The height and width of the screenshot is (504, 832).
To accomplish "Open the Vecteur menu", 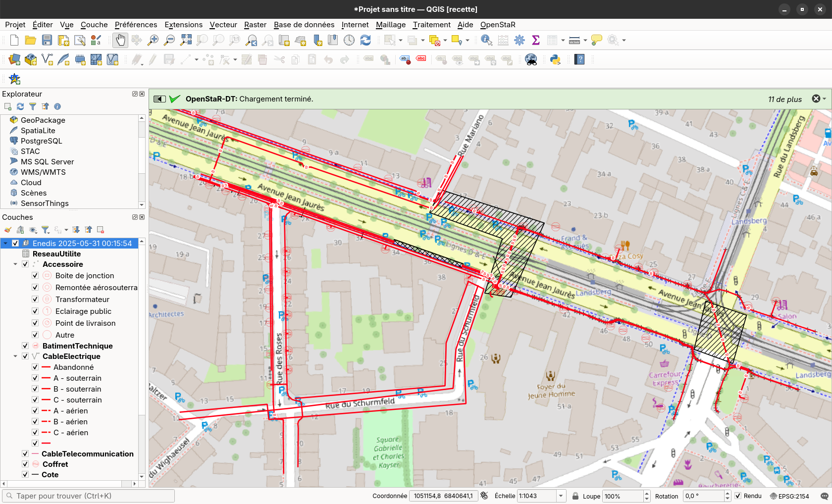I will (x=223, y=25).
